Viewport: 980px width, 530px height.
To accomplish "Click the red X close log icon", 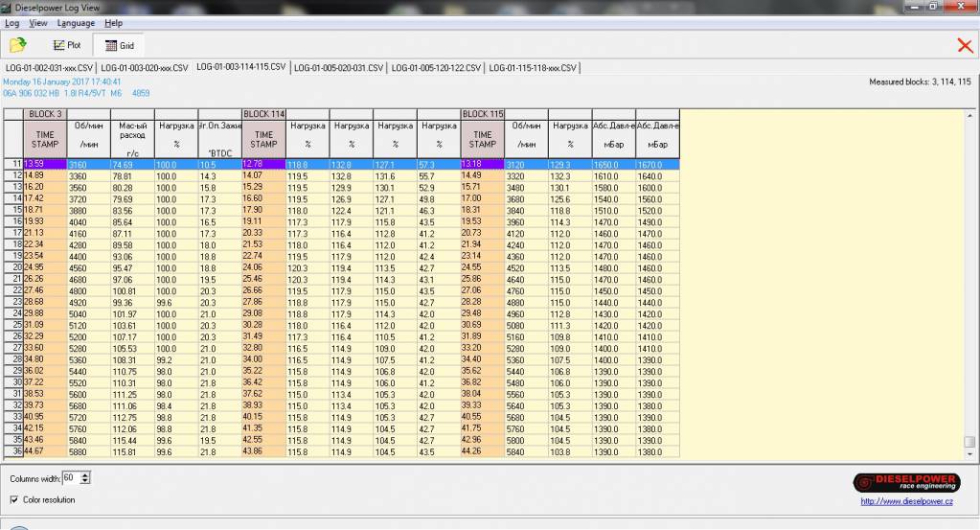I will click(965, 45).
